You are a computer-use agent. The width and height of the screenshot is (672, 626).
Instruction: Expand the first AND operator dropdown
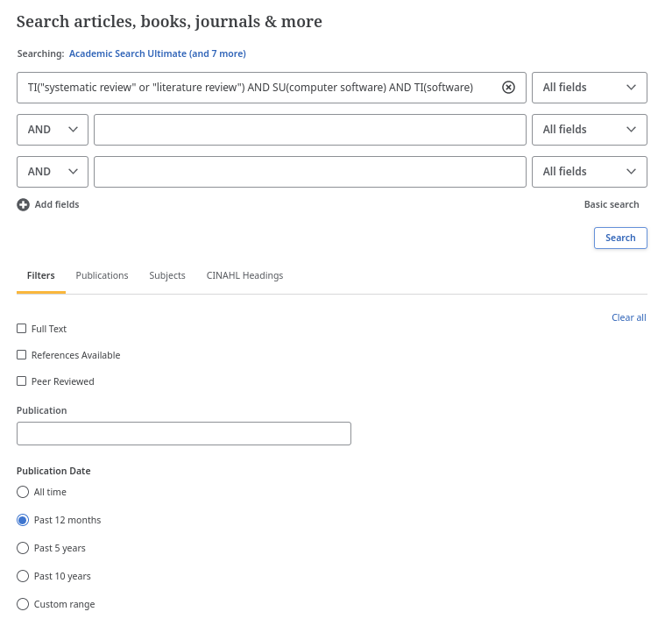tap(53, 130)
